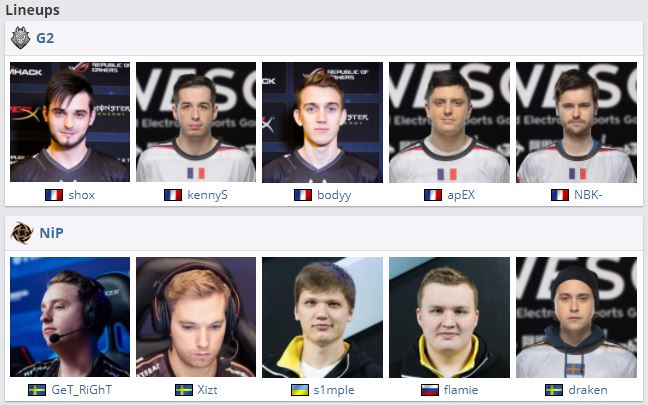Open shox player profile photo
The height and width of the screenshot is (405, 648).
[70, 122]
